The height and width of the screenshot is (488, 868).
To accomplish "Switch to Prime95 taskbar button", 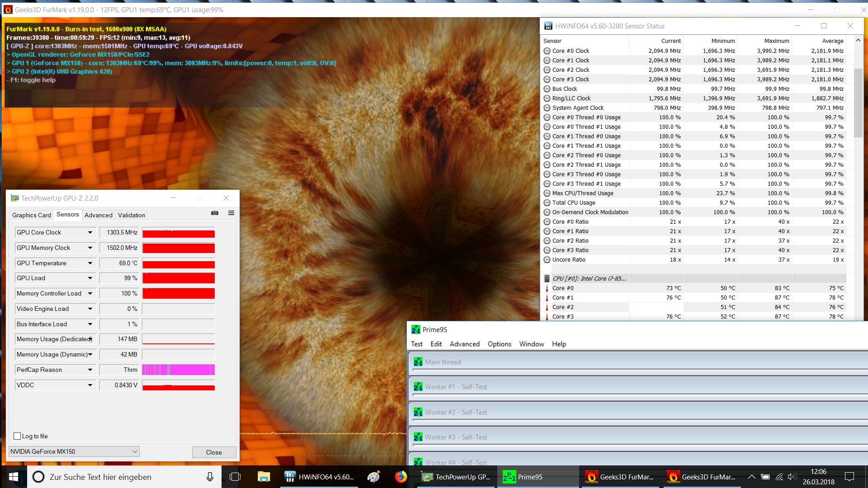I will [538, 477].
